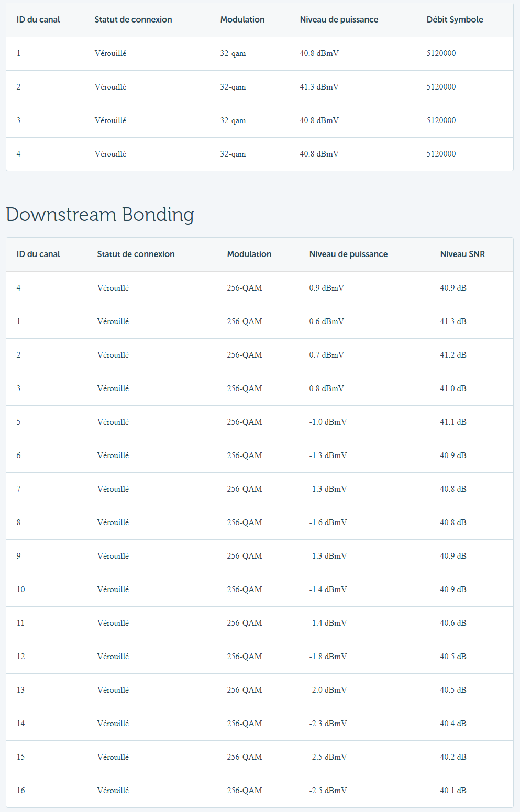Click the -2.3 dBmV power value

[328, 724]
